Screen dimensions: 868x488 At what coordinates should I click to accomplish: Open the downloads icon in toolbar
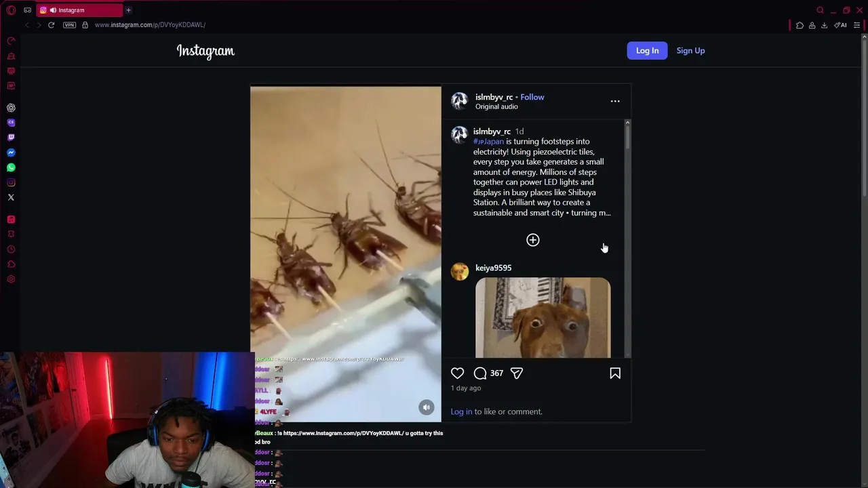coord(824,25)
